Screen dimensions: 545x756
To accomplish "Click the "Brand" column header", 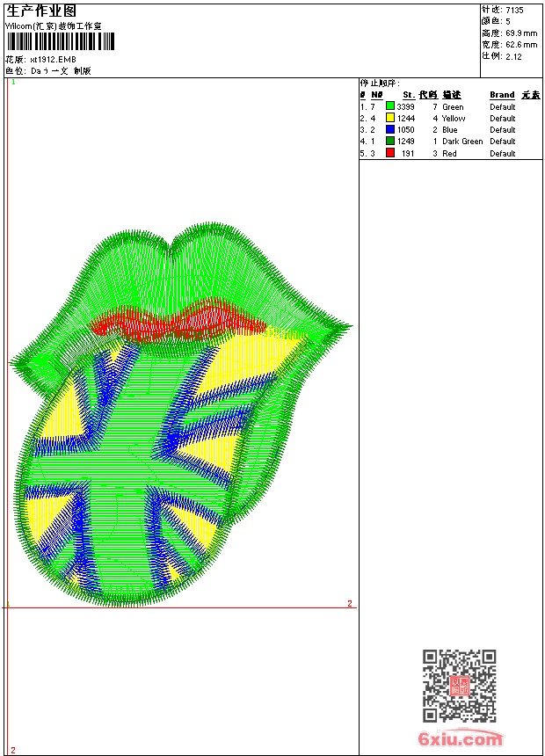I will [502, 95].
